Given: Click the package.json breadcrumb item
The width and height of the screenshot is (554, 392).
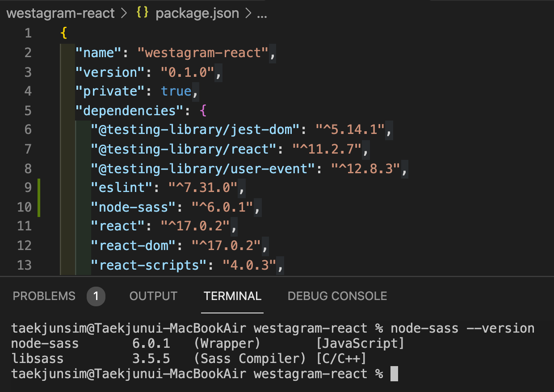Looking at the screenshot, I should (x=197, y=13).
